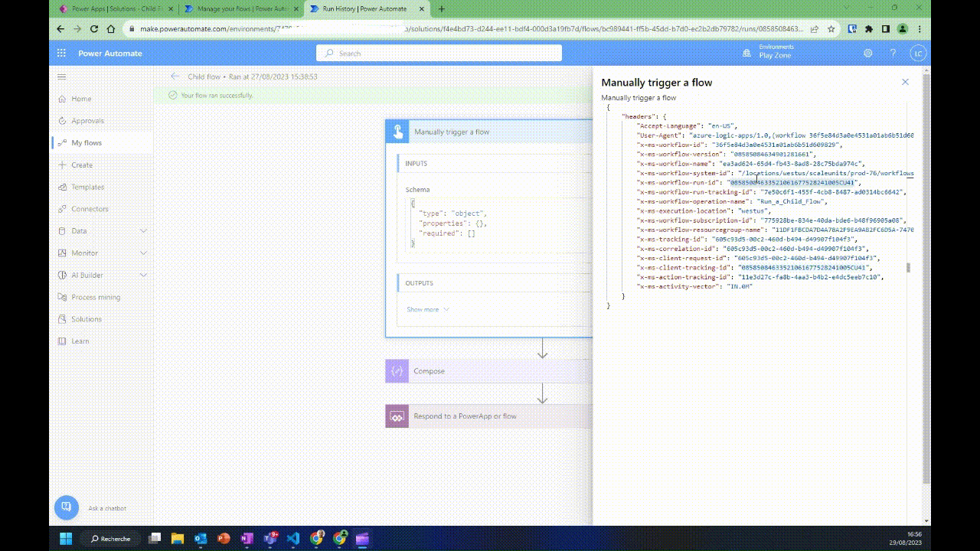Open Chrome extensions puzzle icon

(x=868, y=29)
